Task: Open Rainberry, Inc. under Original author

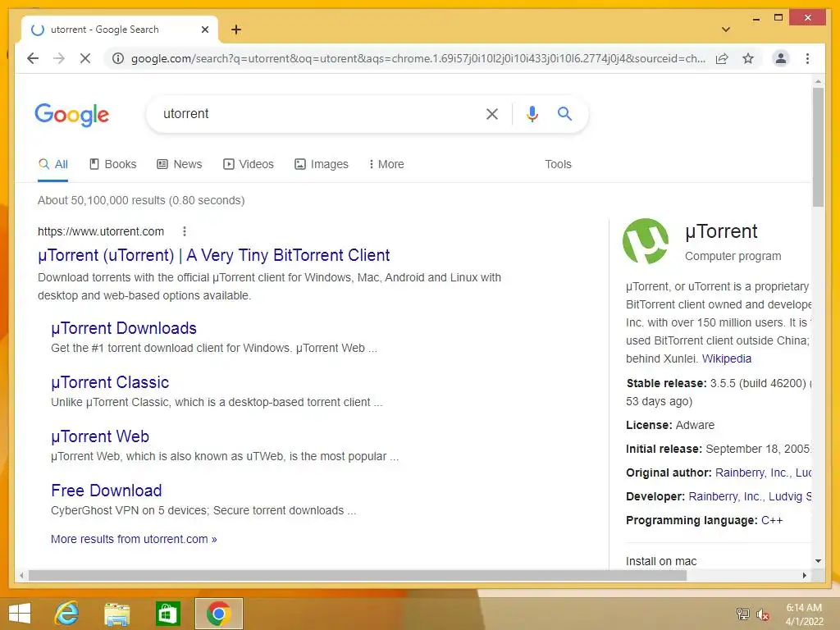Action: coord(751,472)
